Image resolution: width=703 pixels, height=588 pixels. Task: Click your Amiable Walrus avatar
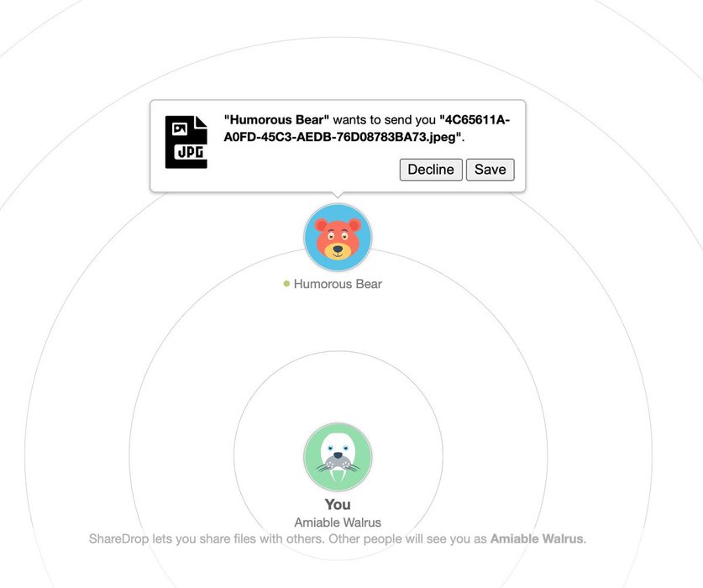point(338,457)
